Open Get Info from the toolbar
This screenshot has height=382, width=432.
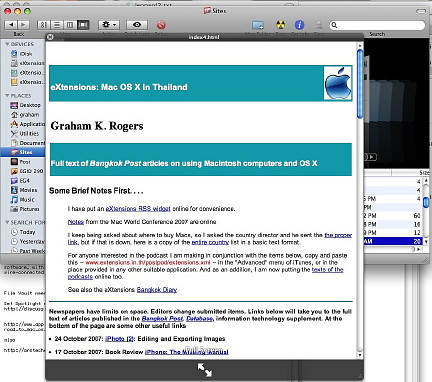(x=299, y=25)
